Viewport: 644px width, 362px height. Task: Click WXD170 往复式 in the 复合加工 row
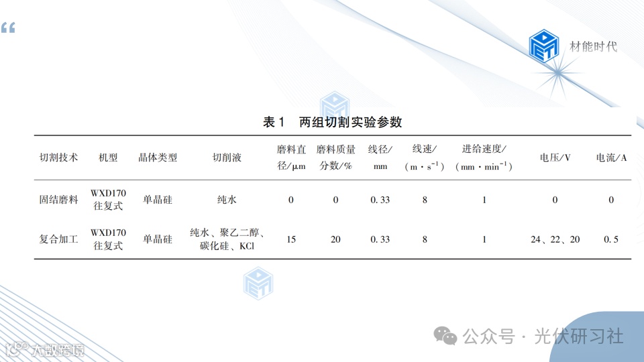(108, 239)
